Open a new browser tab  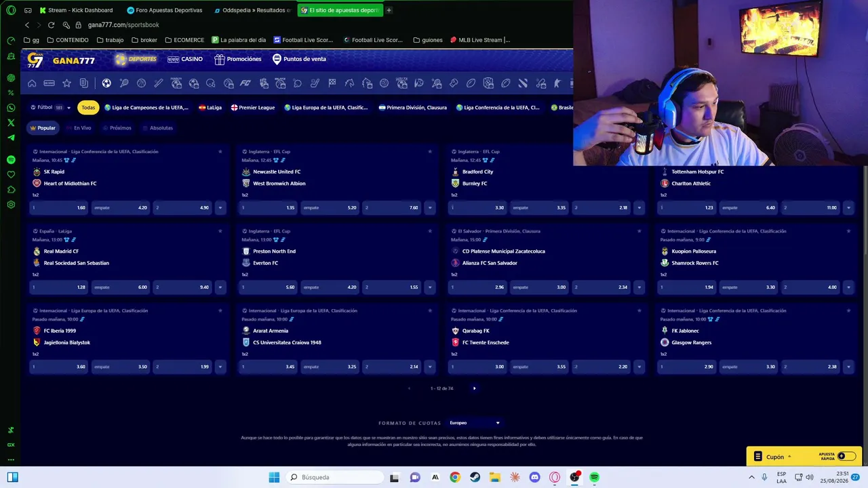(389, 10)
